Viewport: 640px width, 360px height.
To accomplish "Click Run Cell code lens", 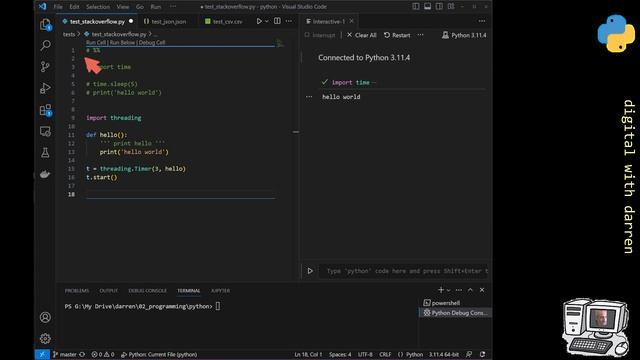I will pyautogui.click(x=96, y=42).
